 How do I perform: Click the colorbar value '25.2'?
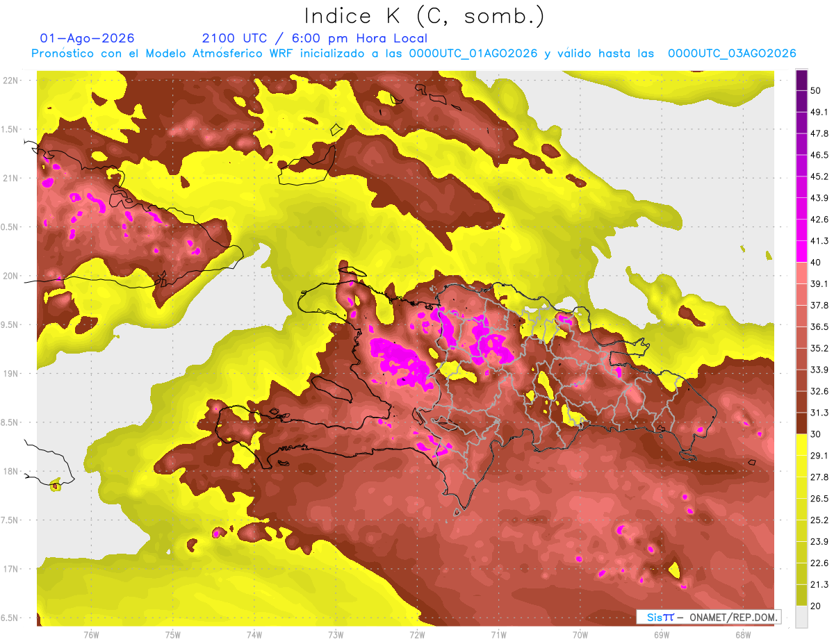(x=819, y=520)
